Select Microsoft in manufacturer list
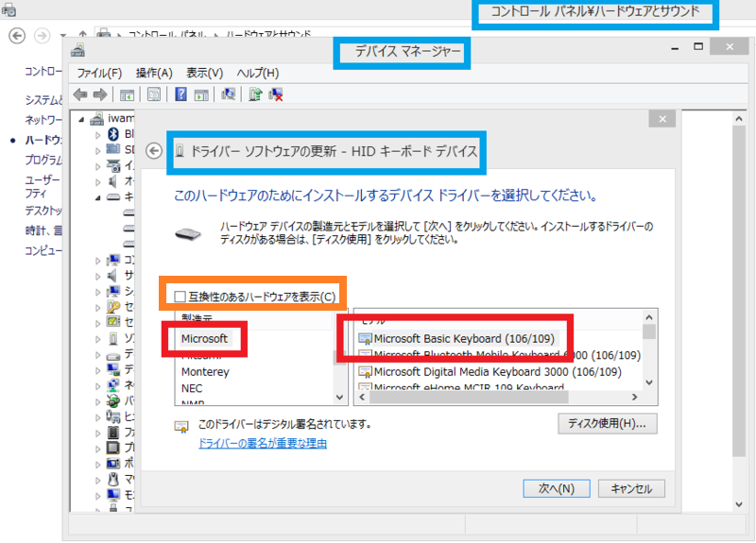756x543 pixels. [204, 339]
